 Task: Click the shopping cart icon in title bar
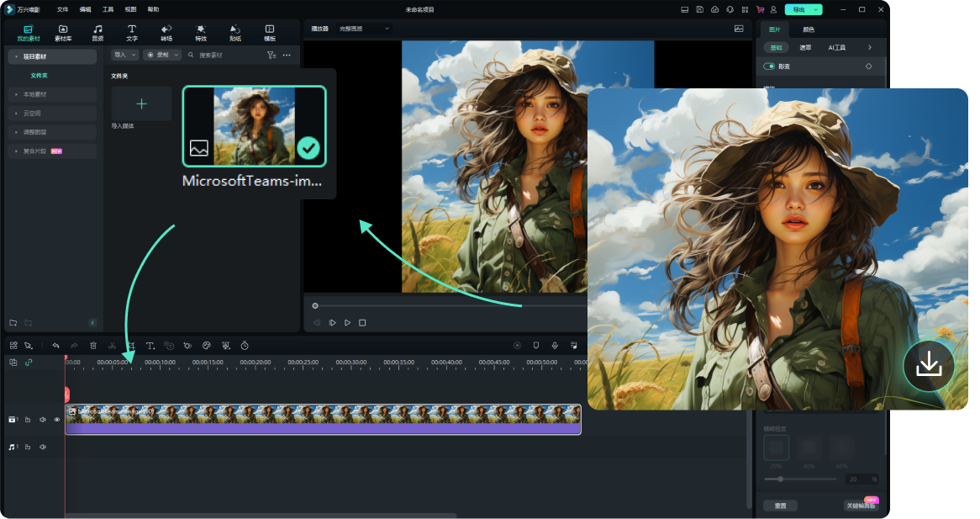pyautogui.click(x=760, y=9)
